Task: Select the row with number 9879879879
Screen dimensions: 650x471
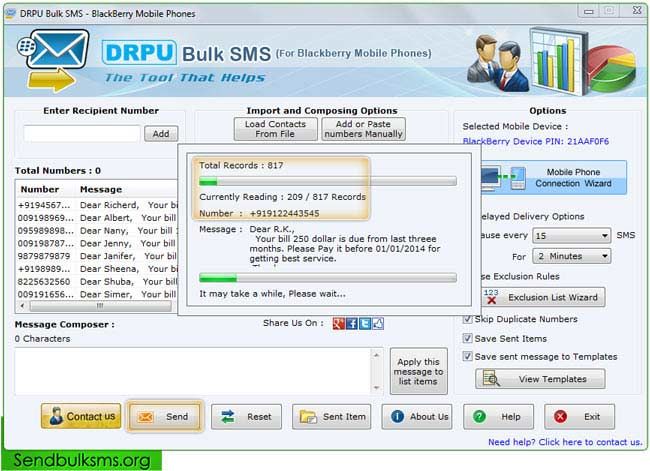Action: (97, 256)
